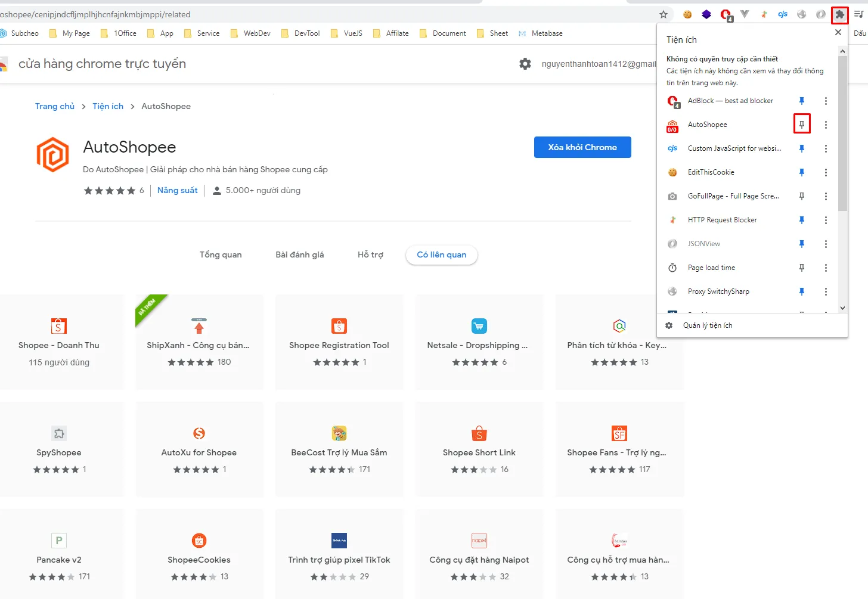Screen dimensions: 868x599
Task: Click the extensions popup scrollbar down arrow
Action: [x=842, y=308]
